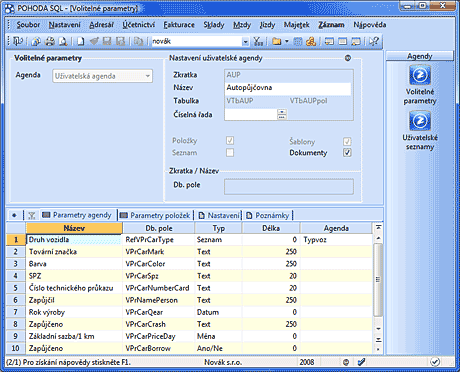
Task: Click the exit door icon in toolbar
Action: 18,41
